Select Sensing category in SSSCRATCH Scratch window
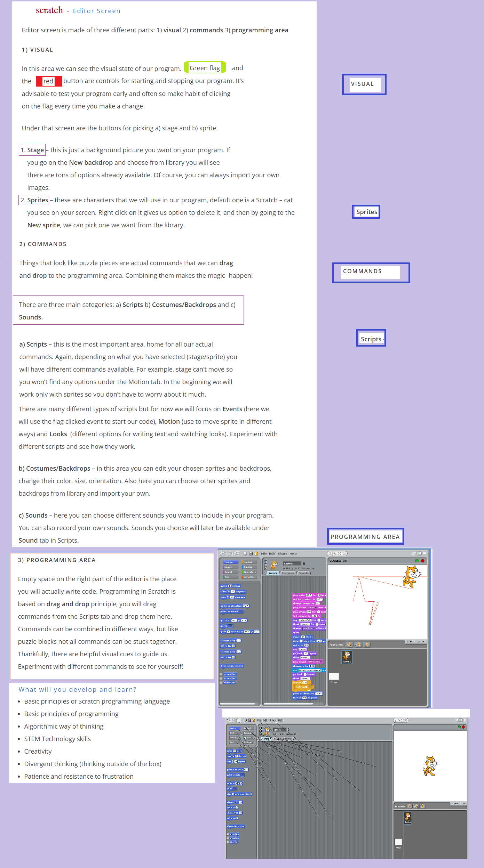 249,567
